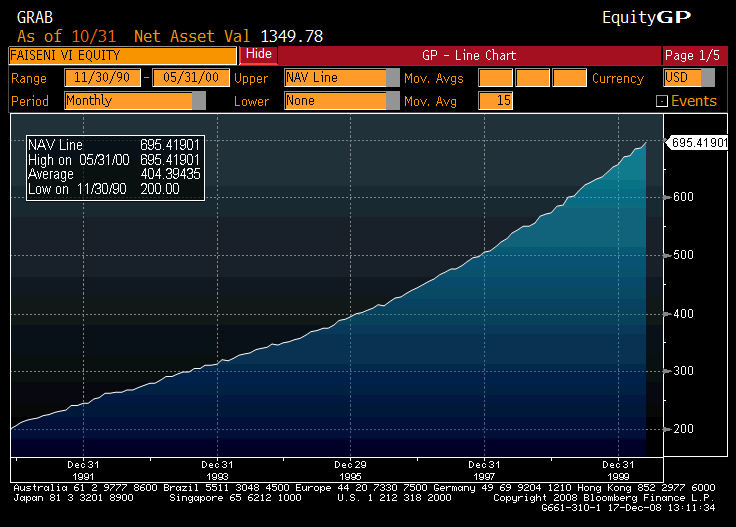The image size is (736, 527).
Task: Click the Mov. Avg field showing 15
Action: 495,101
